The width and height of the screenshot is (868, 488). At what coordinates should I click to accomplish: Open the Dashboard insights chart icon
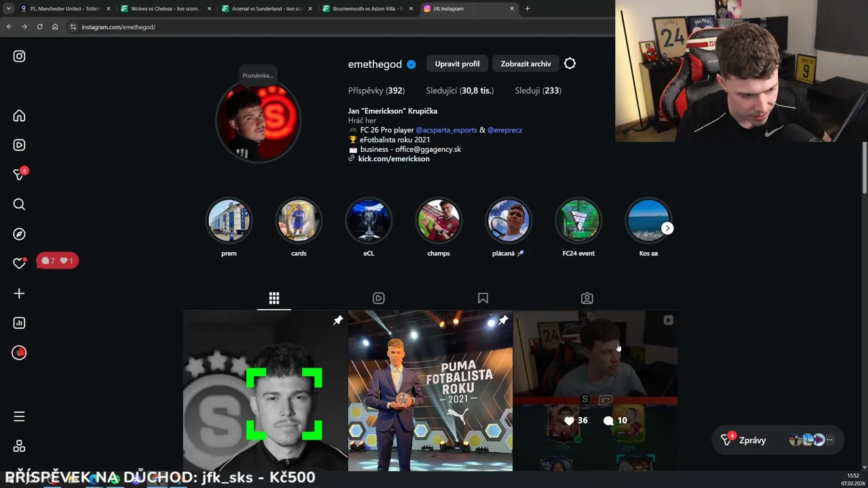(19, 323)
